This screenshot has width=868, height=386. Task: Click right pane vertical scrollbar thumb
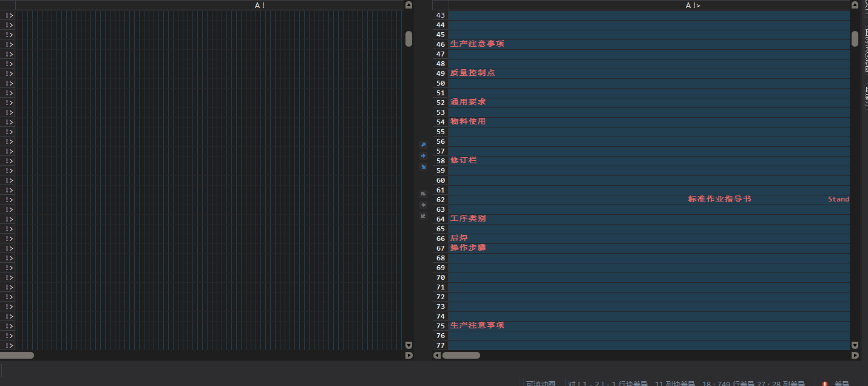coord(855,39)
